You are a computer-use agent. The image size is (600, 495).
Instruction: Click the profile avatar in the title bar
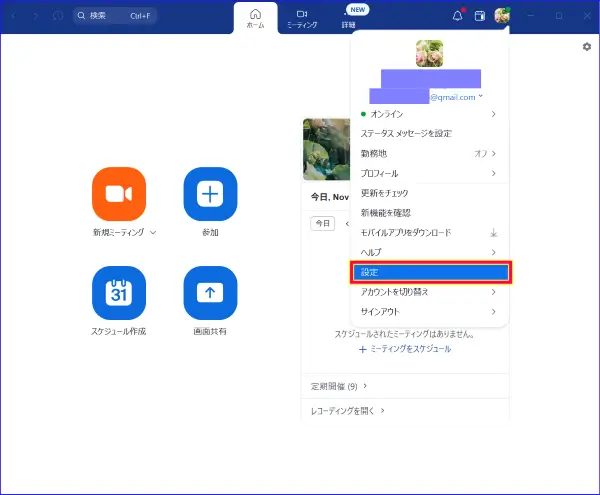pyautogui.click(x=502, y=16)
